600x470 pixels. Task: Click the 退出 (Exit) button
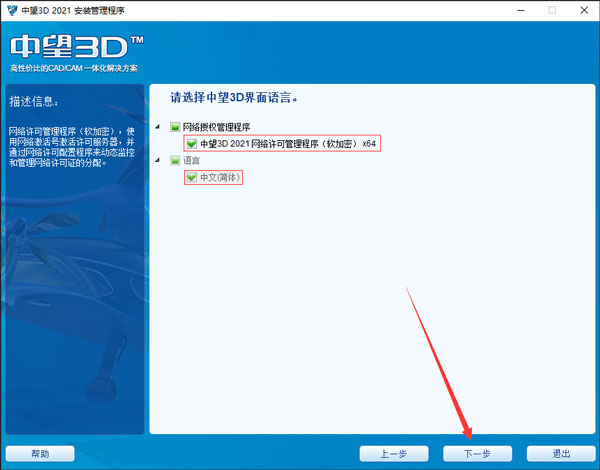click(x=561, y=454)
